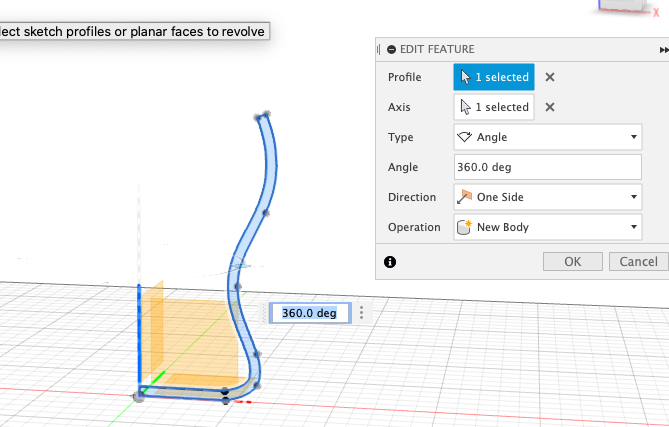Click the Profile '1 selected' selector
669x427 pixels.
[x=494, y=77]
